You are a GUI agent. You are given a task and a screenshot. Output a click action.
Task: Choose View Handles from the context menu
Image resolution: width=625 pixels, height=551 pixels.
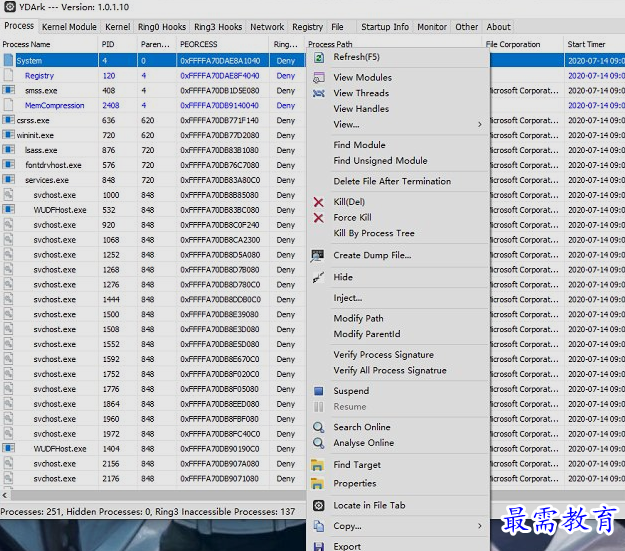tap(361, 109)
